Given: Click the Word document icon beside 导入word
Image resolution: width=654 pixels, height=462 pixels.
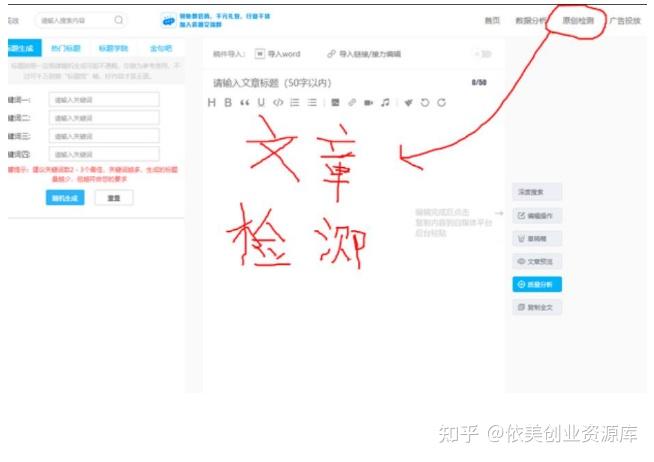Looking at the screenshot, I should [259, 54].
